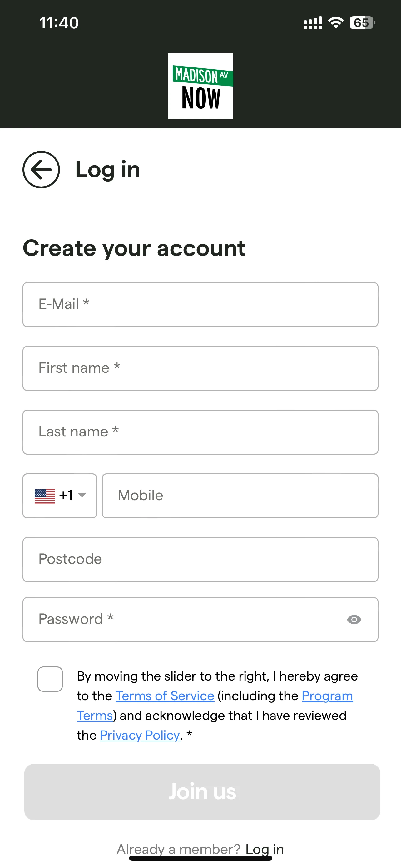The height and width of the screenshot is (868, 401).
Task: Focus the E-Mail input field
Action: [200, 305]
